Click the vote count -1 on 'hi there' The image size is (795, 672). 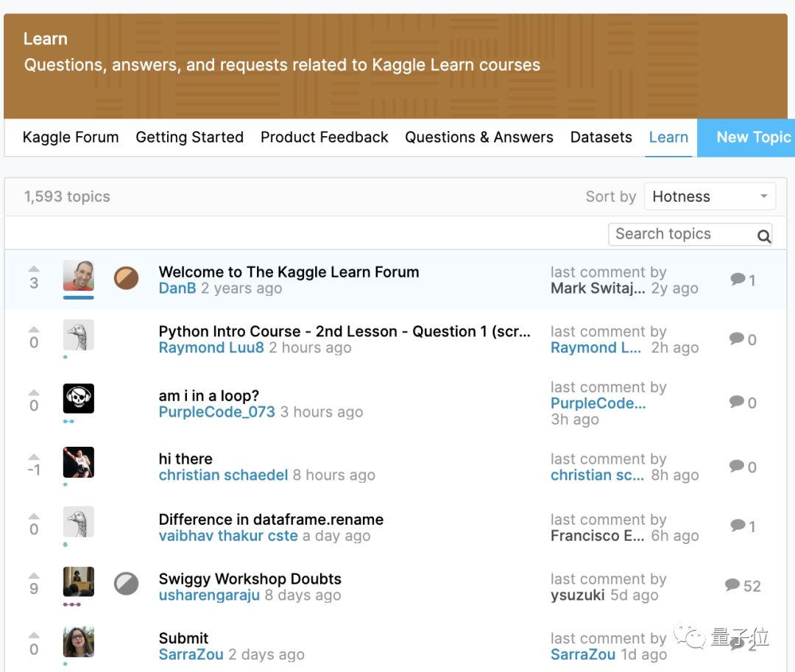33,470
